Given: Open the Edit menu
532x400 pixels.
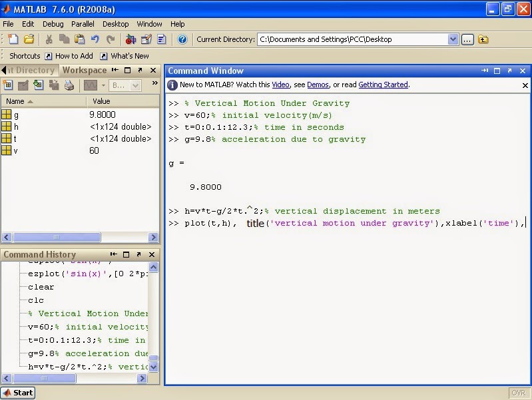Looking at the screenshot, I should coord(28,24).
